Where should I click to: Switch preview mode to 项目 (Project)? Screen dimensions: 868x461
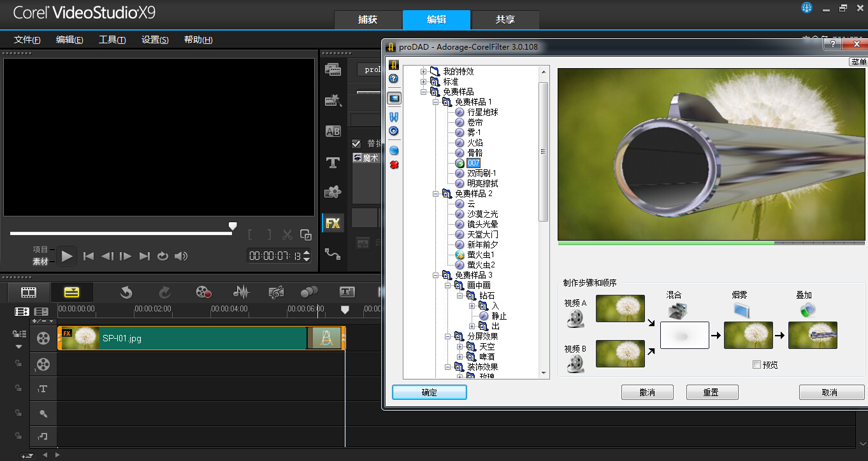(41, 250)
